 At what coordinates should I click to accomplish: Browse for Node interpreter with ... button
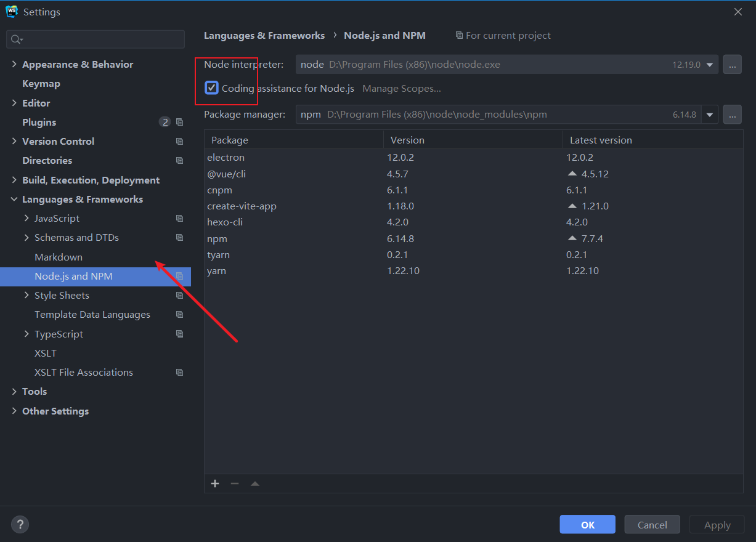pos(732,64)
